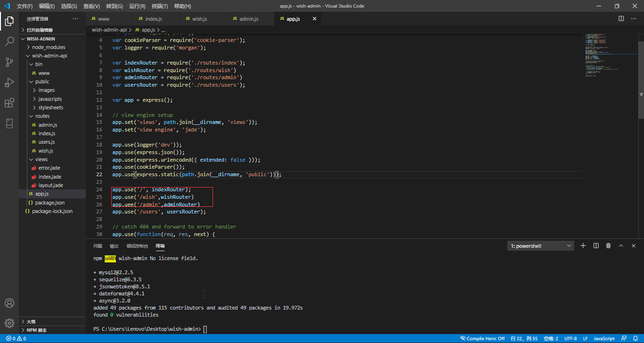The image size is (644, 343).
Task: Create a new terminal with plus icon
Action: 583,245
